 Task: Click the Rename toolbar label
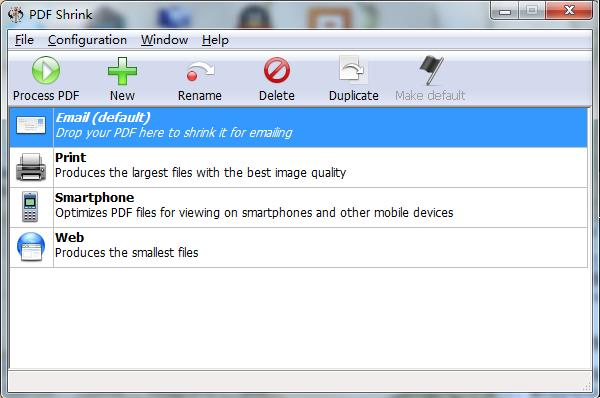[x=200, y=95]
